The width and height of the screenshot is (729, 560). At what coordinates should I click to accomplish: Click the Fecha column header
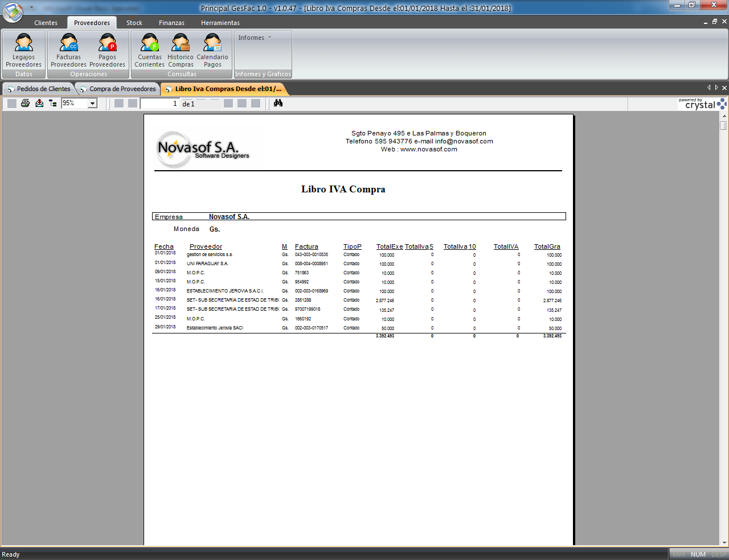pyautogui.click(x=164, y=246)
